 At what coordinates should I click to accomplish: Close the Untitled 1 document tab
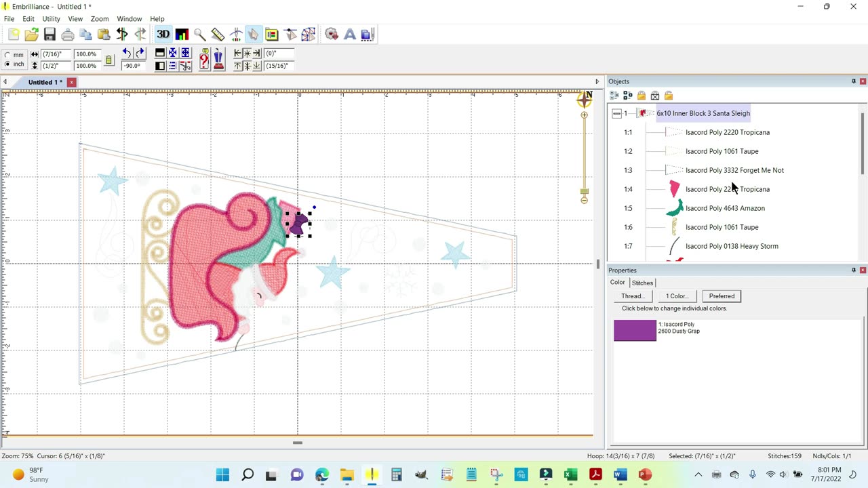coord(71,82)
